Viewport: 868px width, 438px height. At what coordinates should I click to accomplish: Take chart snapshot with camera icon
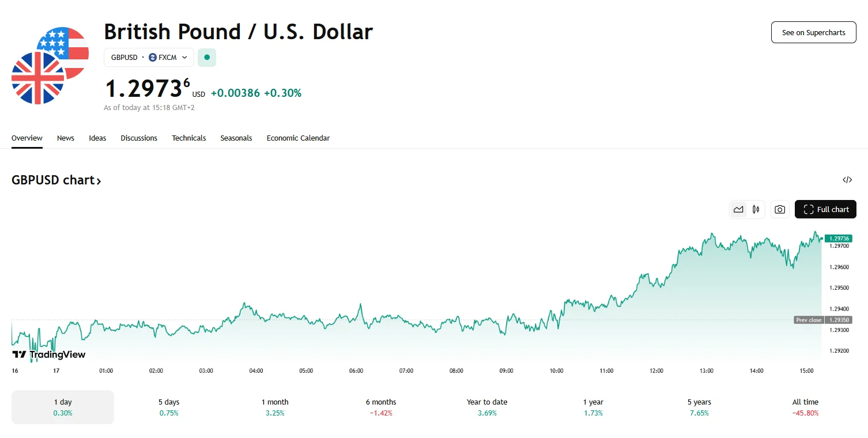(780, 210)
